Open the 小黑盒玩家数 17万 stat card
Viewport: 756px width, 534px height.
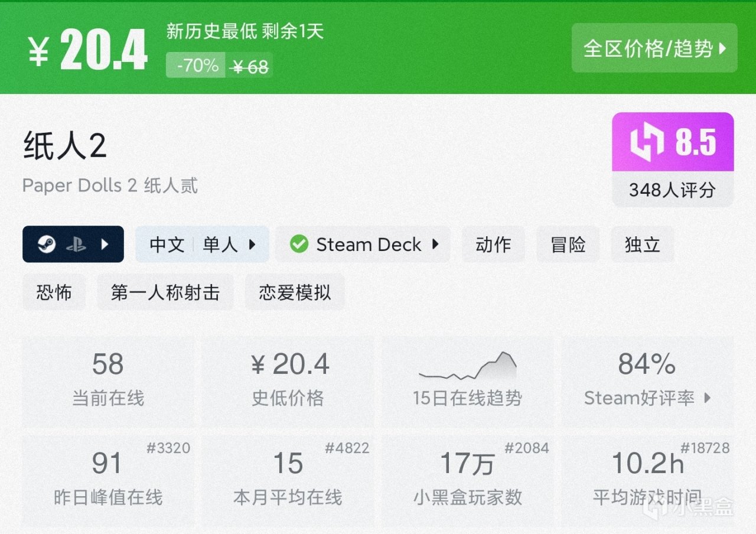[x=467, y=478]
